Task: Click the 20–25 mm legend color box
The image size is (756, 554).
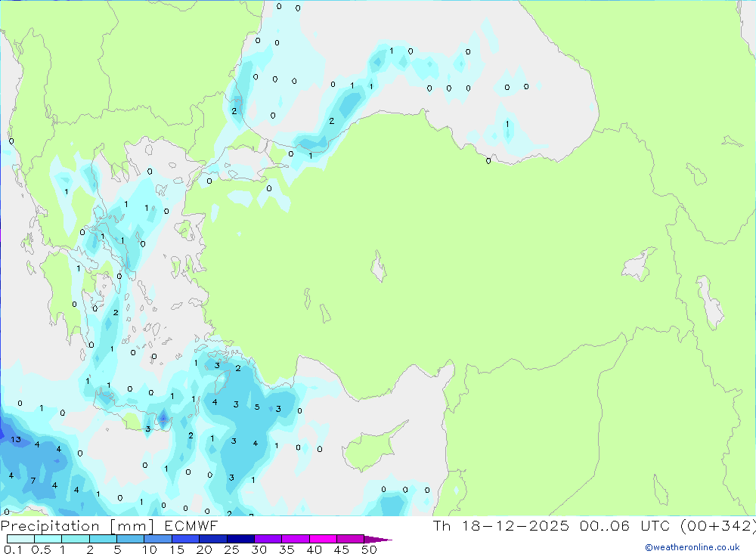Action: tap(212, 539)
